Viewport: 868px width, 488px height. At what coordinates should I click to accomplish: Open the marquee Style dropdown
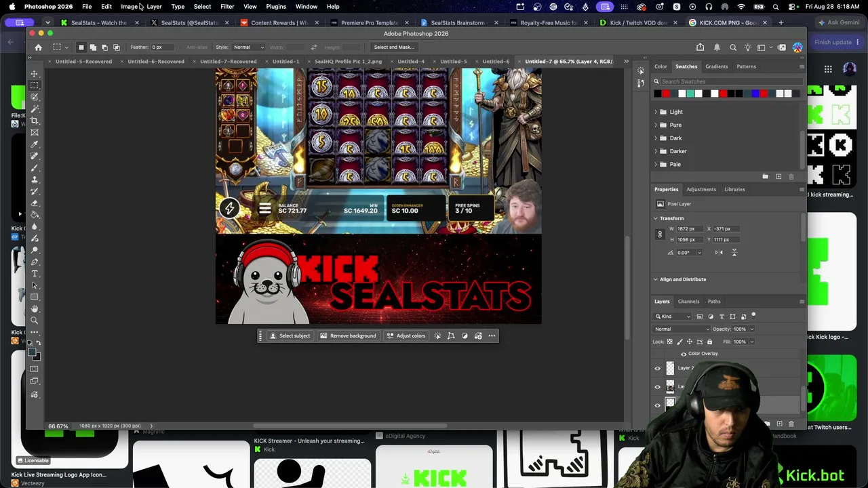248,47
